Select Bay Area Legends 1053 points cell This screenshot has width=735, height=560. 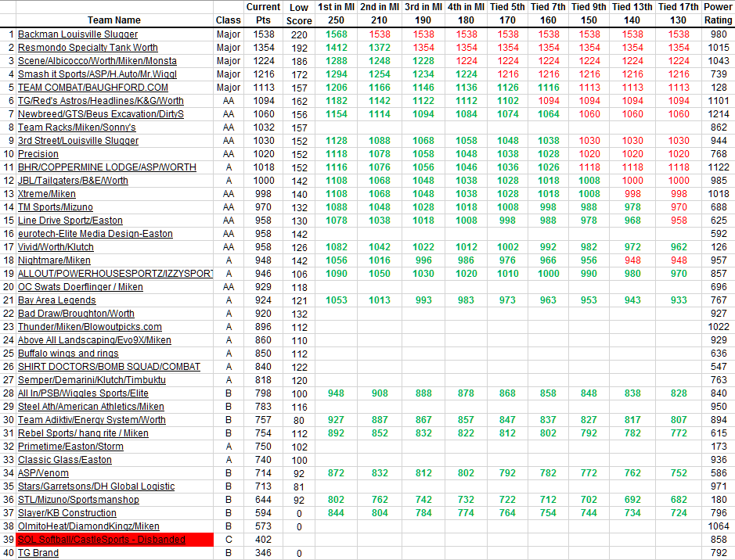(x=336, y=300)
